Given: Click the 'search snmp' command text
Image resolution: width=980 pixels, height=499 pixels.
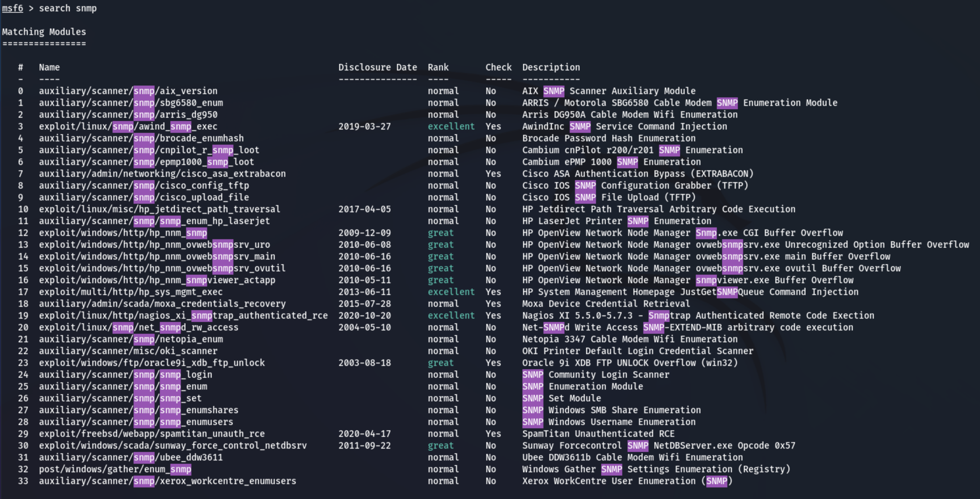Looking at the screenshot, I should [67, 8].
